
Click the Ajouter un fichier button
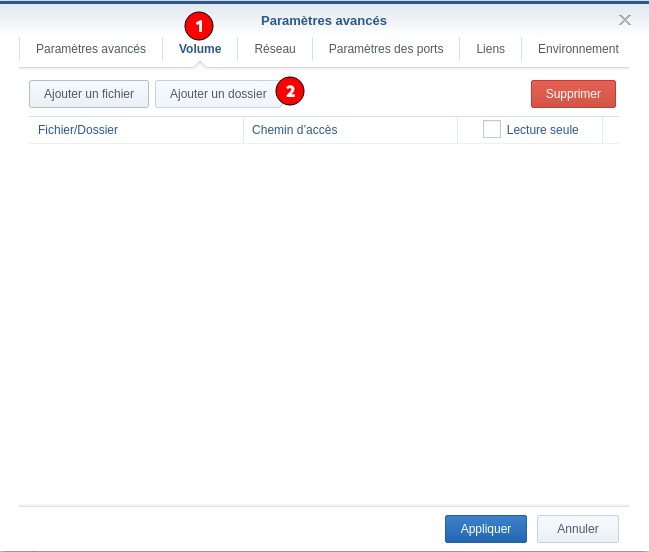click(89, 94)
